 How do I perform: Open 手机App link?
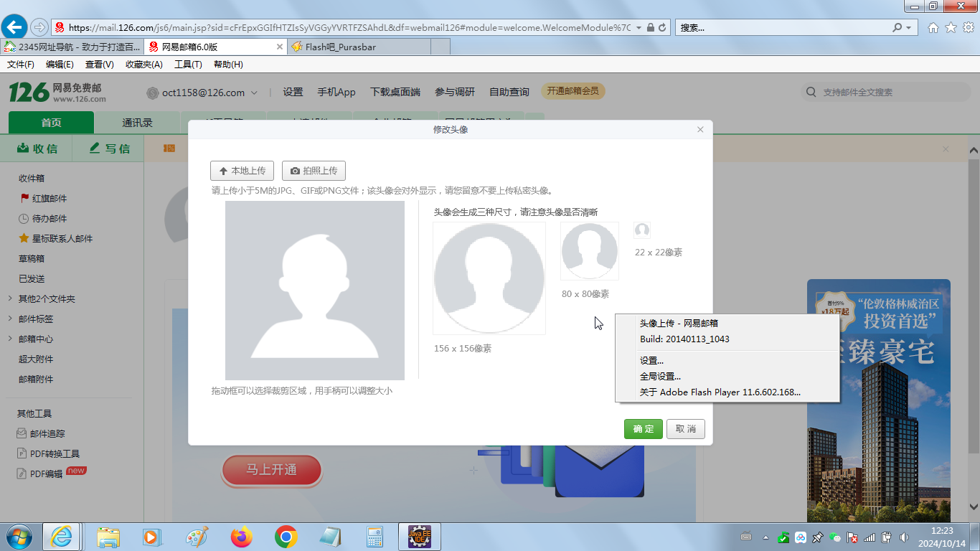[336, 92]
